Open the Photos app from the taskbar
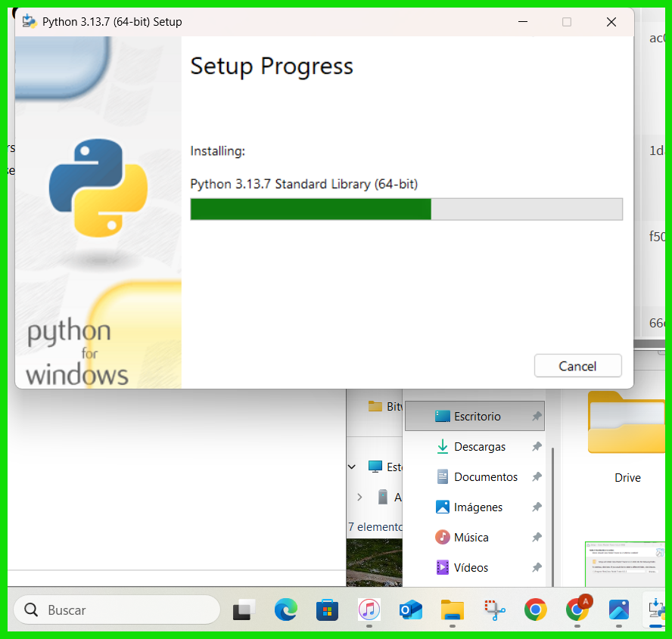 tap(619, 610)
